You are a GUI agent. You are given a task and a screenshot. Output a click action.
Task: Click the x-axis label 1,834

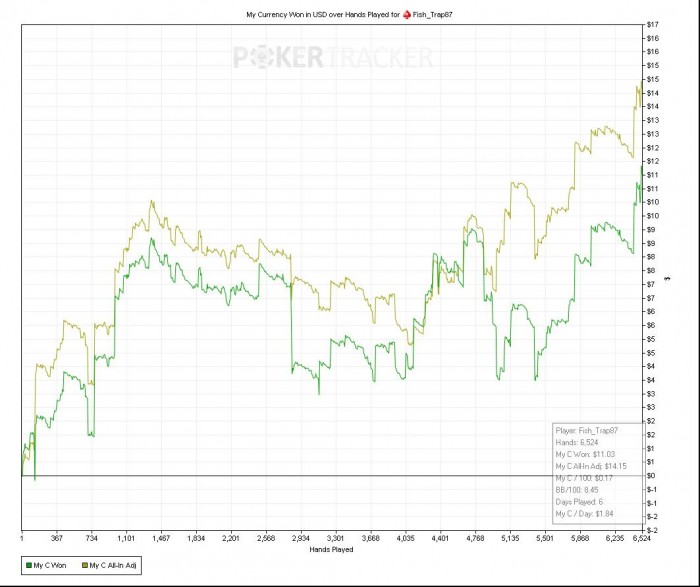(196, 538)
